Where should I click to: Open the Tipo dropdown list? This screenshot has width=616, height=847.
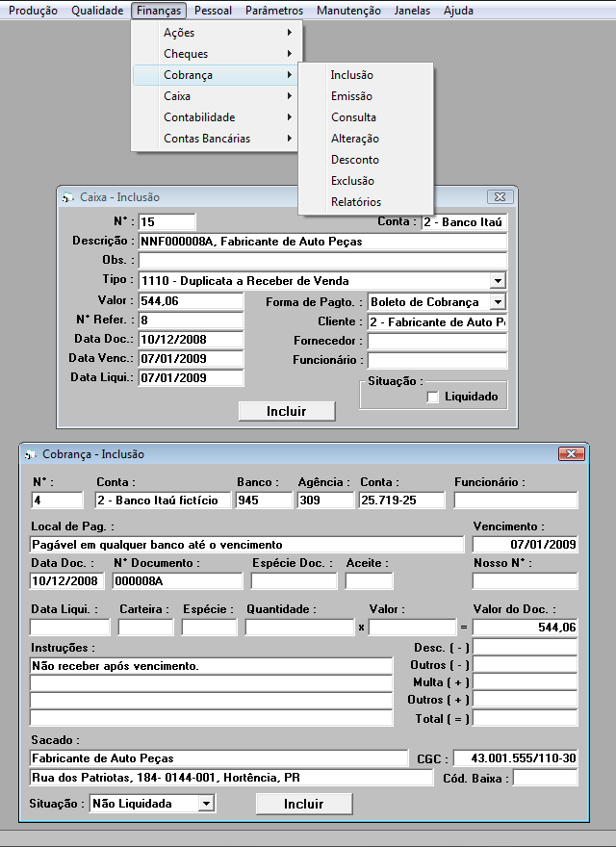497,281
